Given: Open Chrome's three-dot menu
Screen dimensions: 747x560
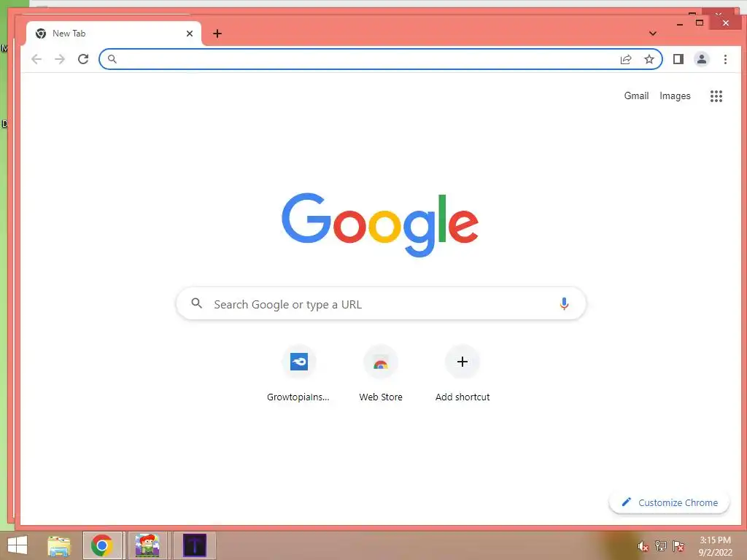Looking at the screenshot, I should (x=725, y=59).
